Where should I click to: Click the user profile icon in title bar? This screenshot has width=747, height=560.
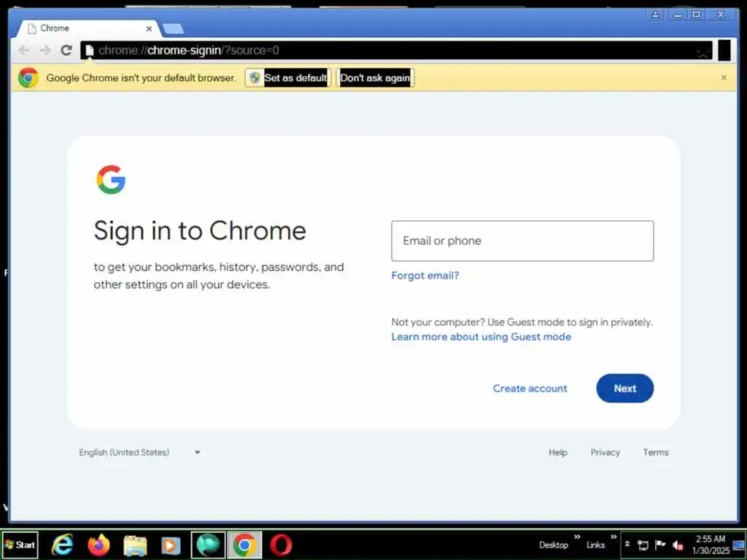[x=655, y=15]
